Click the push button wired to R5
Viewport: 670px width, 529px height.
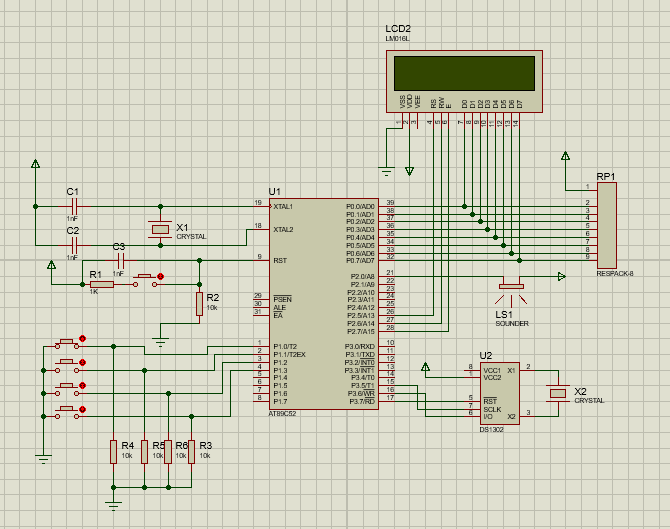coord(67,366)
